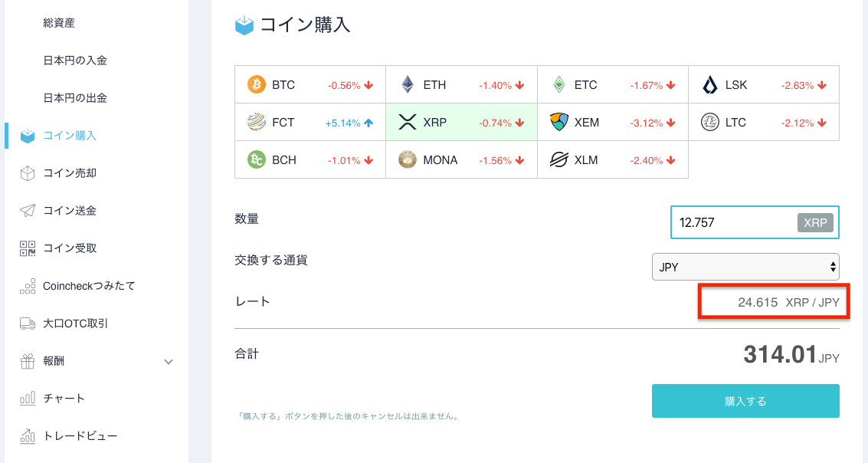The image size is (868, 463).
Task: Select the BTC bitcoin coin icon
Action: coord(256,85)
